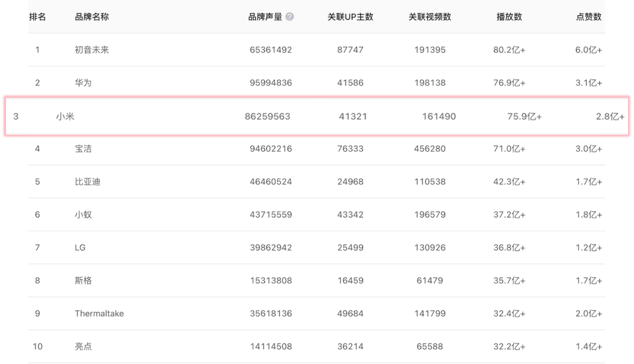This screenshot has width=634, height=364.
Task: Click UP count 43342 for 小蚁
Action: (x=350, y=215)
